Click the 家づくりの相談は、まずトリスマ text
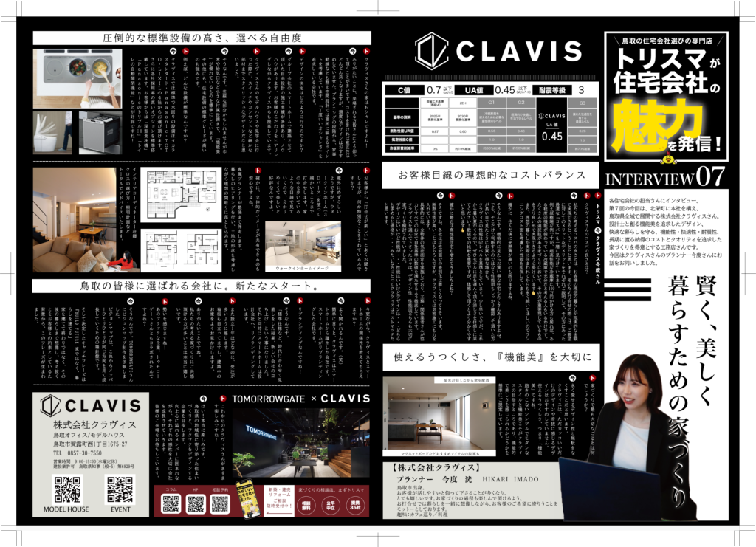Image resolution: width=756 pixels, height=547 pixels. (x=331, y=490)
